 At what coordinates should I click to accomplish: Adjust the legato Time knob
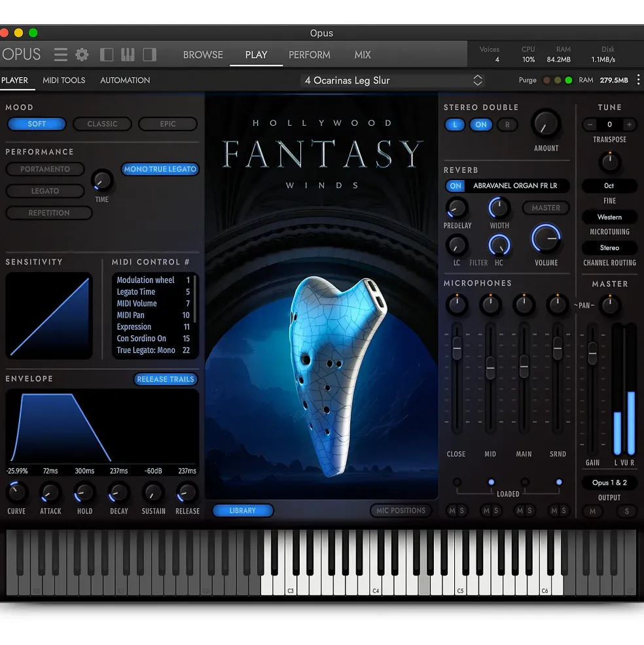[x=101, y=180]
